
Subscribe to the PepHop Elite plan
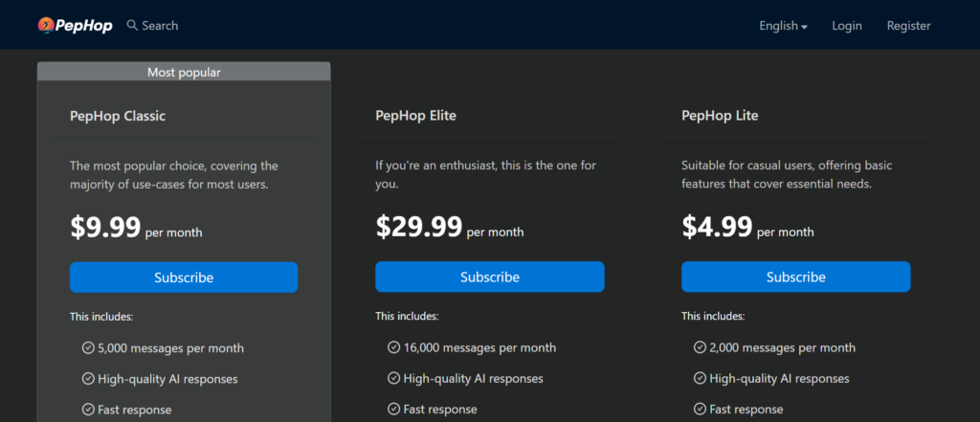coord(490,277)
